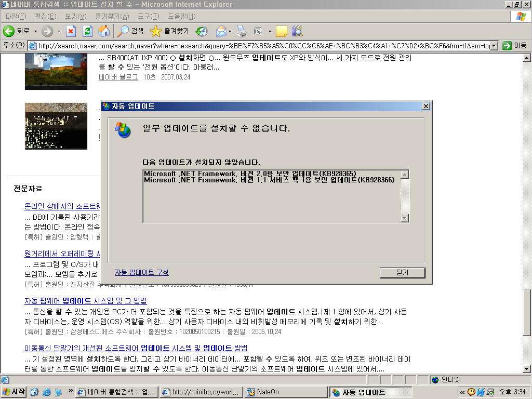Click the Internet Explorer quick launch icon
Screen dimensions: 532x399
click(x=47, y=392)
